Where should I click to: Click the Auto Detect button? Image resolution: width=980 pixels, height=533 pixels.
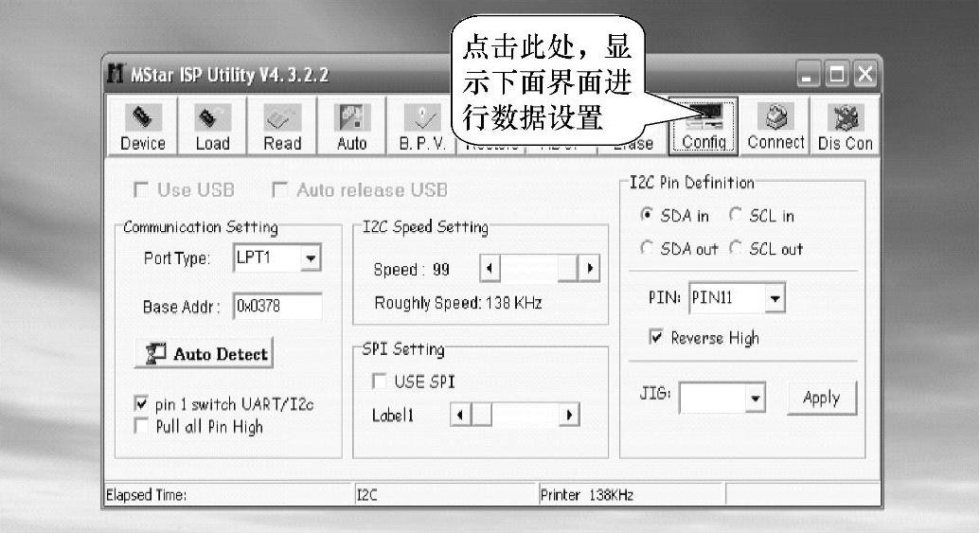pos(204,354)
